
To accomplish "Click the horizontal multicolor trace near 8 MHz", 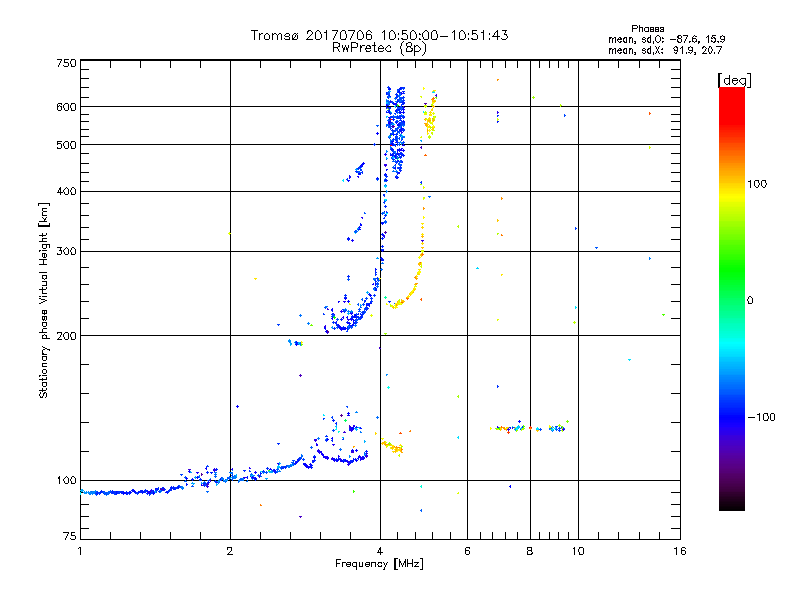I will tap(529, 428).
